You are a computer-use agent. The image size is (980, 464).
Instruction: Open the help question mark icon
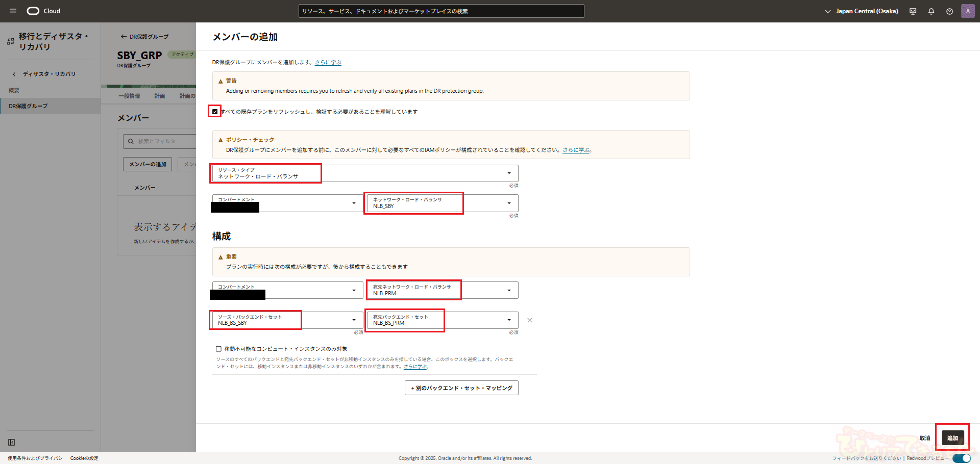click(949, 11)
